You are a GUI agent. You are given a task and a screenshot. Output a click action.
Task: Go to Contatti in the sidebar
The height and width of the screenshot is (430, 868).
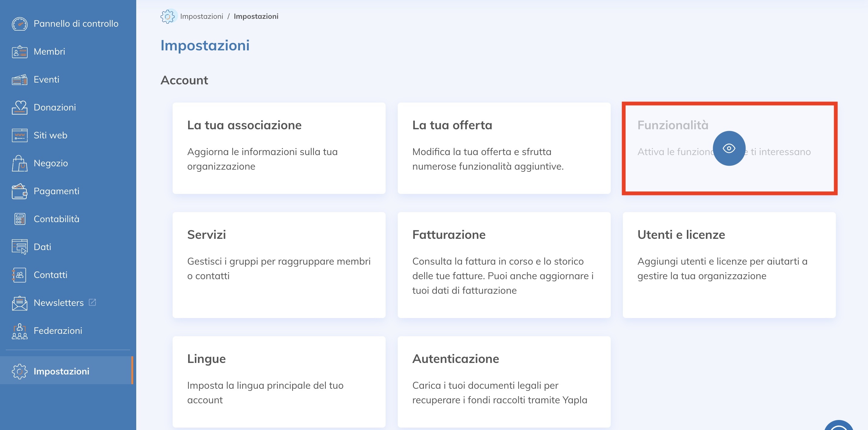[51, 275]
